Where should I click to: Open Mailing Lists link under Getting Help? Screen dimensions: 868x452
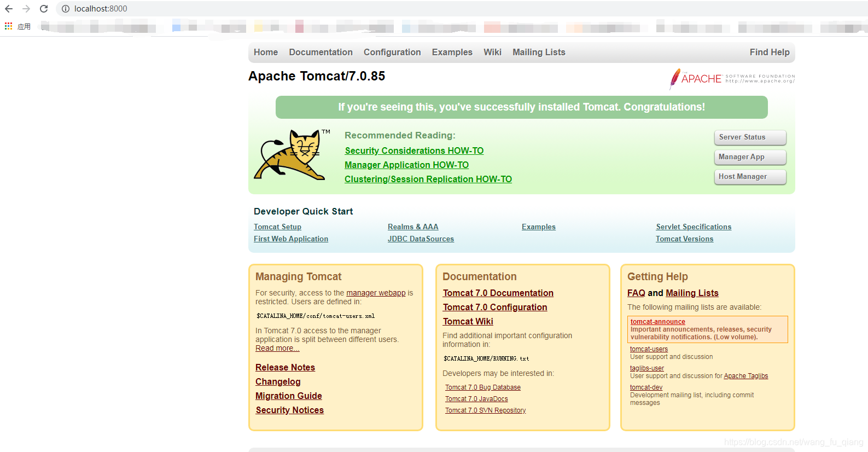click(x=692, y=293)
